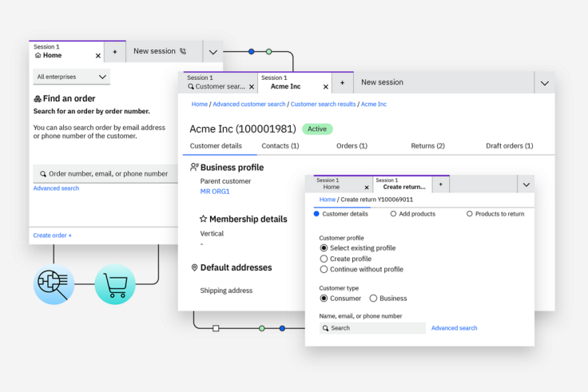This screenshot has height=392, width=588.
Task: Open the All enterprises dropdown
Action: tap(71, 77)
